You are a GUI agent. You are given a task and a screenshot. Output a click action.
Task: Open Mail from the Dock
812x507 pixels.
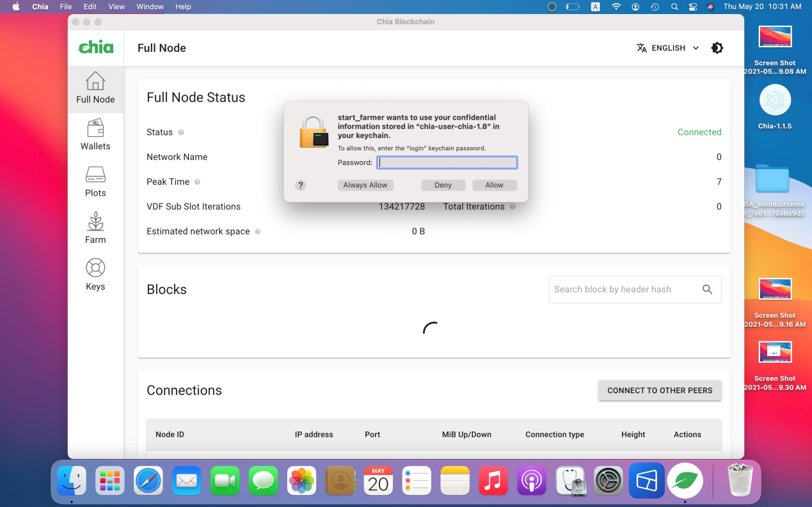[187, 480]
